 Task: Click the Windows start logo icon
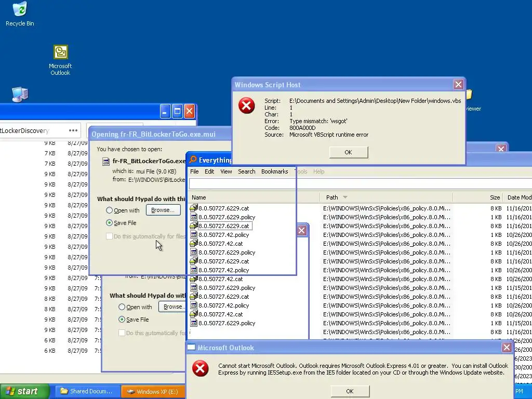point(10,391)
